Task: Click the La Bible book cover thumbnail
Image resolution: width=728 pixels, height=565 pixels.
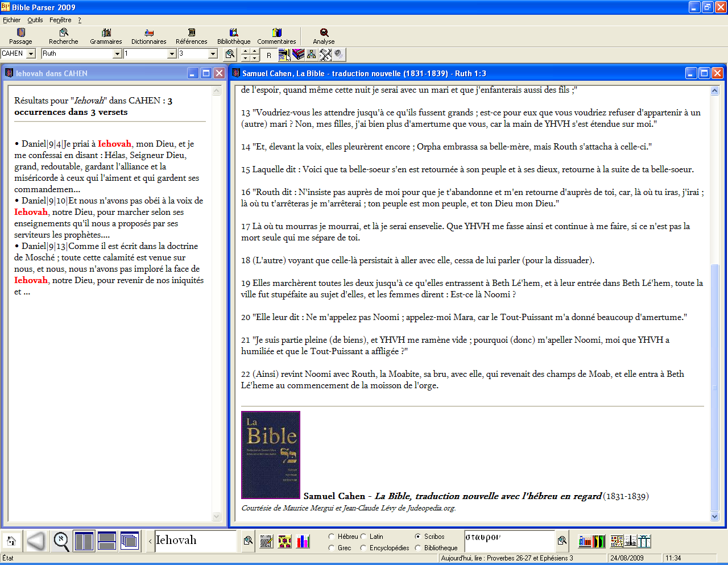Action: tap(271, 455)
